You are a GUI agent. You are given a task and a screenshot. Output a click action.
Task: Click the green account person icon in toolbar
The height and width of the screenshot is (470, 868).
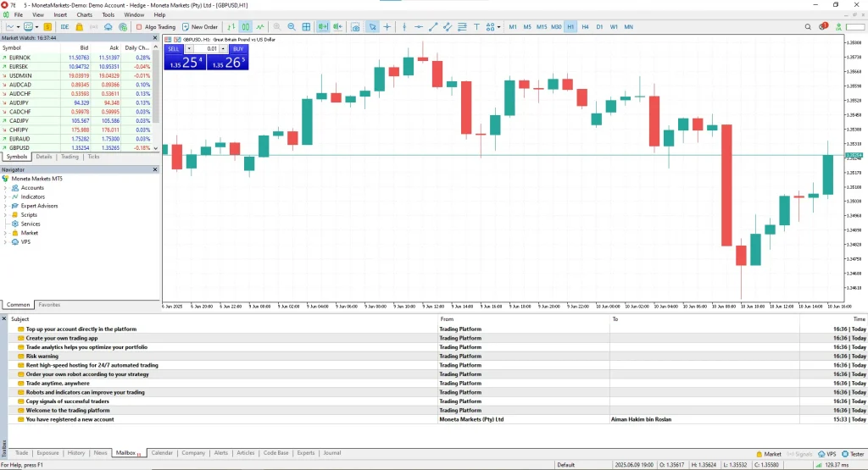point(838,26)
